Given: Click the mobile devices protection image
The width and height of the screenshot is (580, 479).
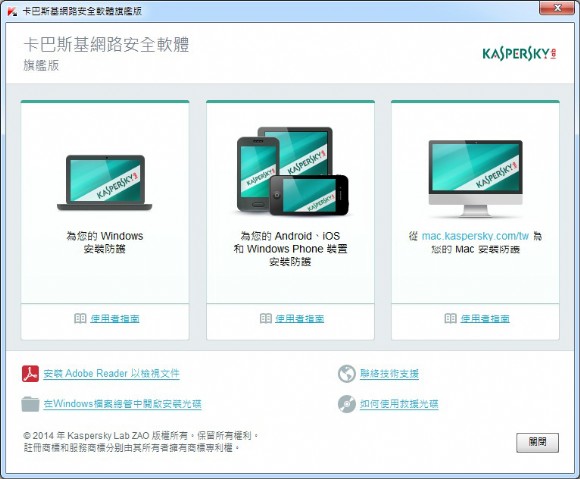Looking at the screenshot, I should click(x=293, y=171).
